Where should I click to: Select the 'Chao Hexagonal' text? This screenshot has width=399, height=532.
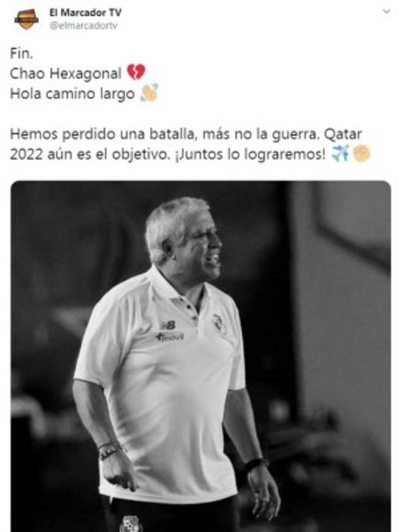66,73
